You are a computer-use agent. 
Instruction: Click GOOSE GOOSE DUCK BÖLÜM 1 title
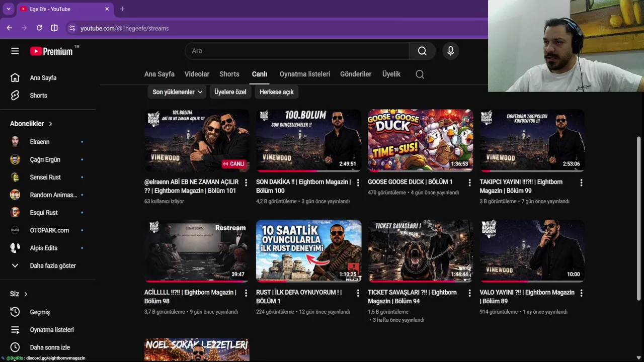(x=410, y=182)
